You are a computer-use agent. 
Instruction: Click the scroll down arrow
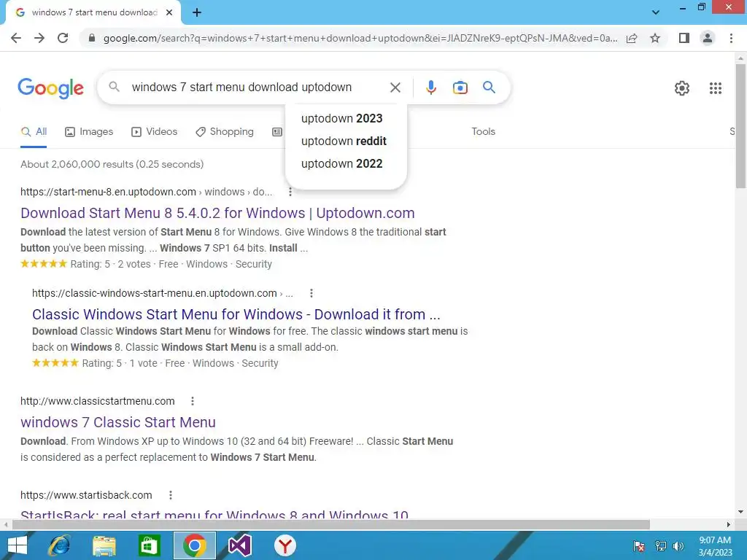(x=740, y=513)
